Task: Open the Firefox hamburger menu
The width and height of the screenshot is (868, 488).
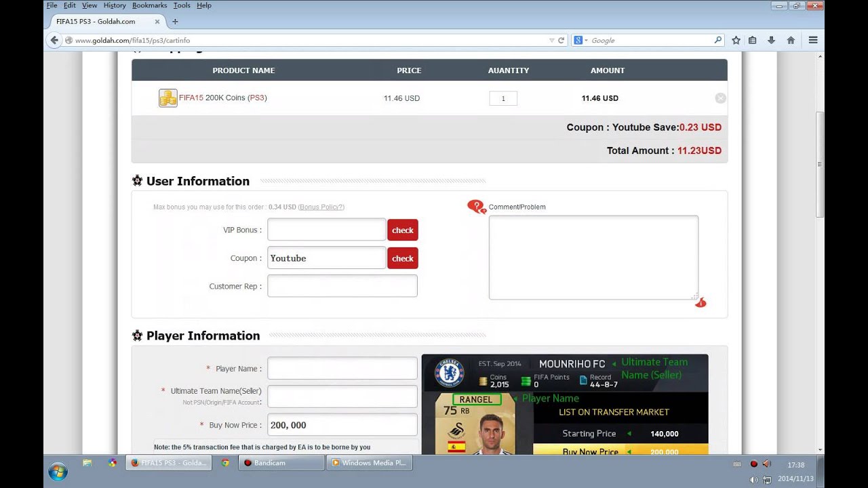Action: click(812, 40)
